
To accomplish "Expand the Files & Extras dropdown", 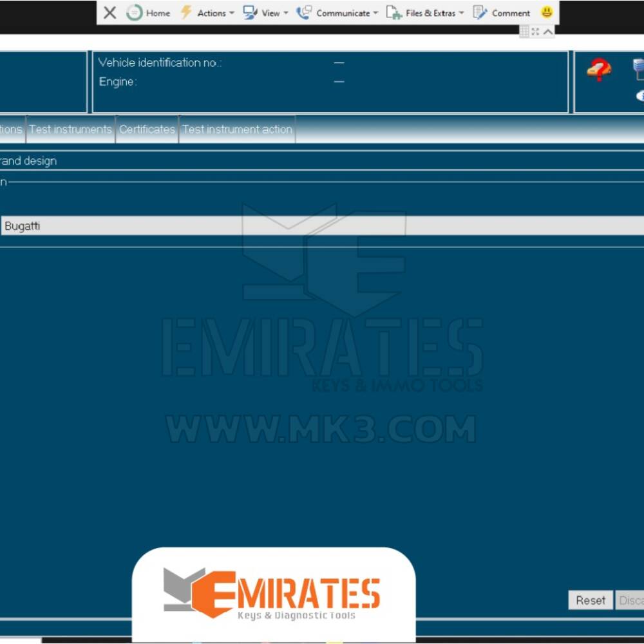I will (x=461, y=12).
